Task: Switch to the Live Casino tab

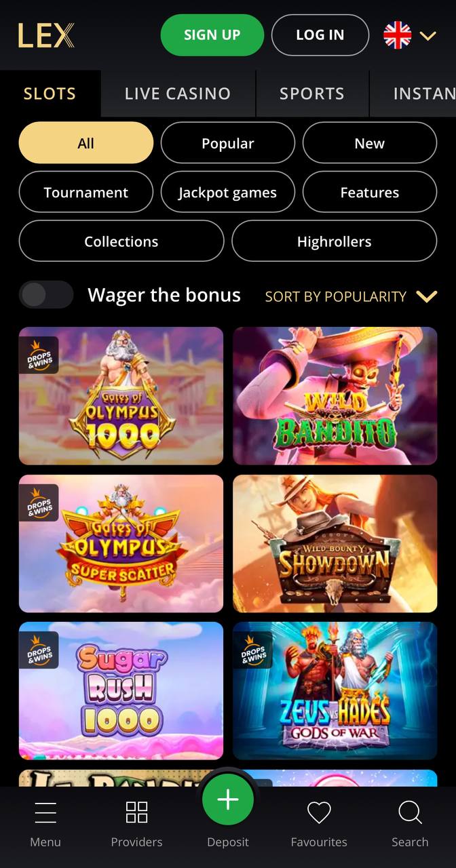Action: pos(178,94)
